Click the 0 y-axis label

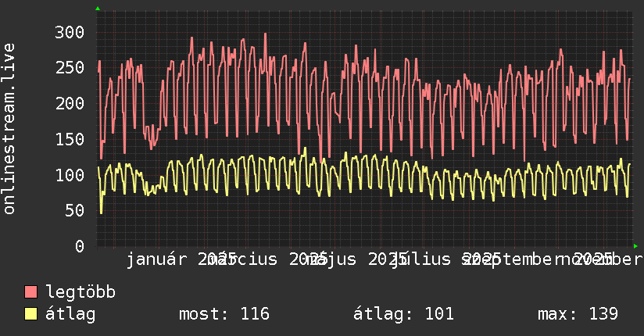click(x=80, y=246)
